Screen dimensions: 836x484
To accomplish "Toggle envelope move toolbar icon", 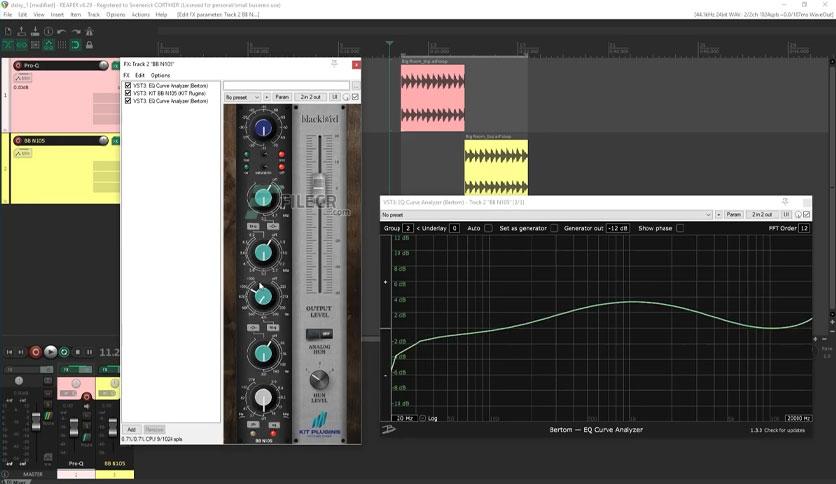I will click(49, 45).
